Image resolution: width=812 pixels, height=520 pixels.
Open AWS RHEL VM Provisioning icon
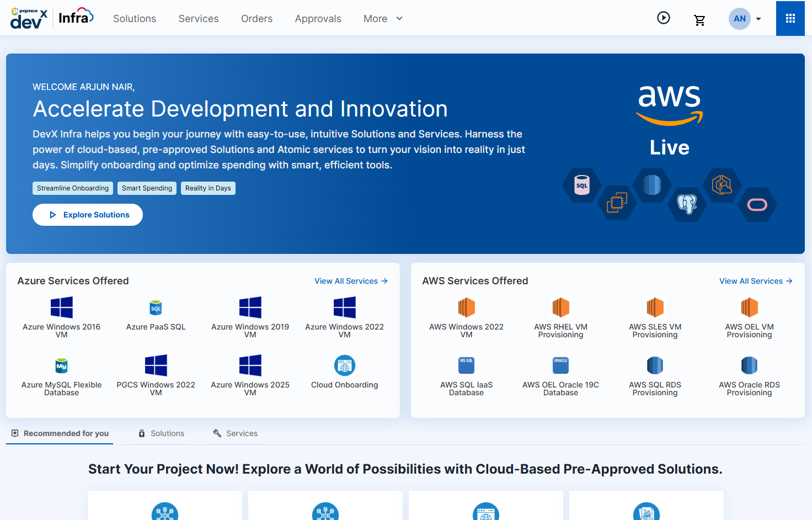[561, 307]
